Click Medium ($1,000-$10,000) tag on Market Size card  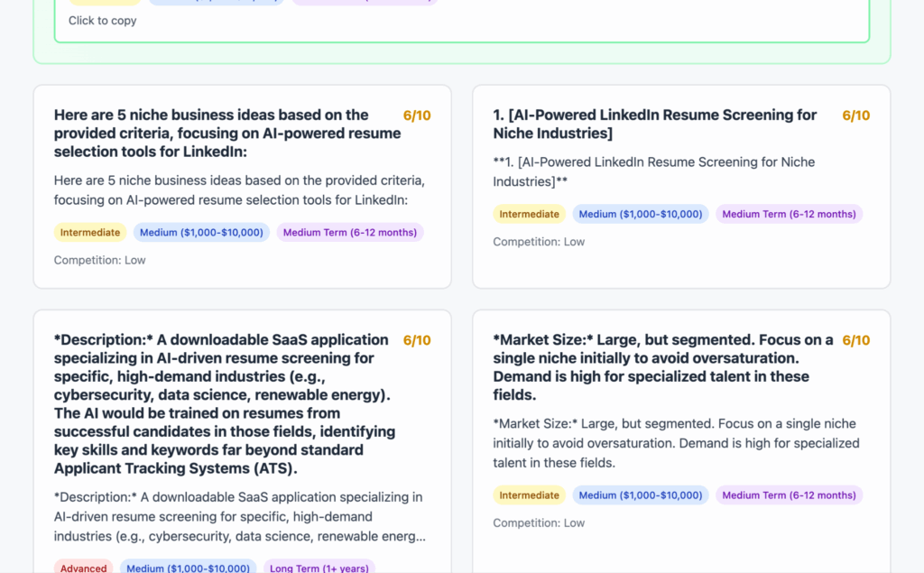[641, 495]
